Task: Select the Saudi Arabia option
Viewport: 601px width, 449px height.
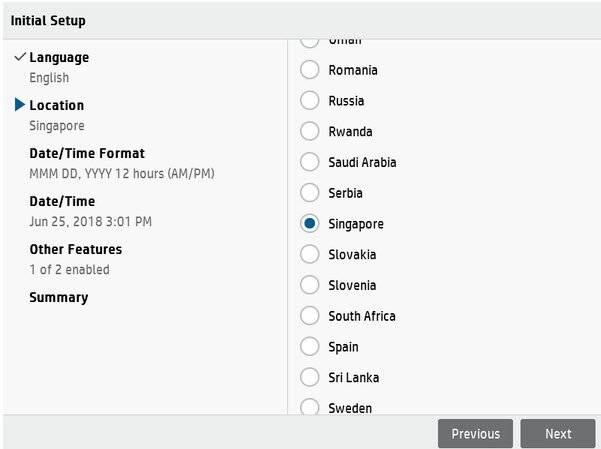Action: pos(310,162)
